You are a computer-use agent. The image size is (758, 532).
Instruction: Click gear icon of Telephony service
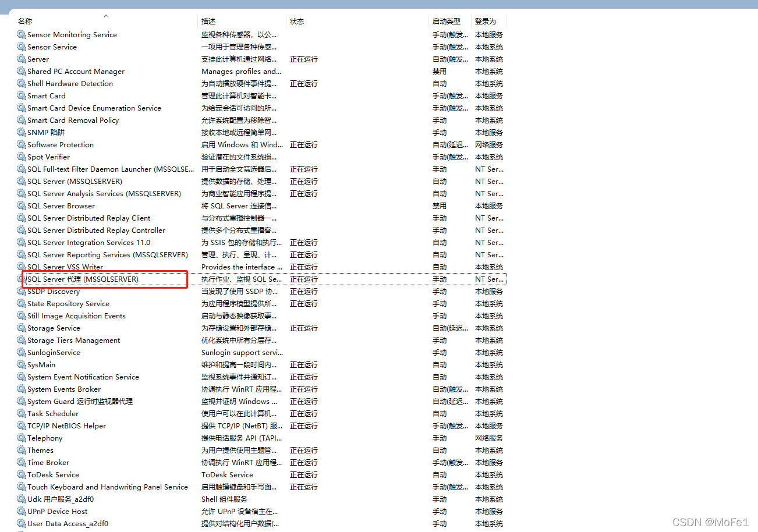click(x=22, y=438)
